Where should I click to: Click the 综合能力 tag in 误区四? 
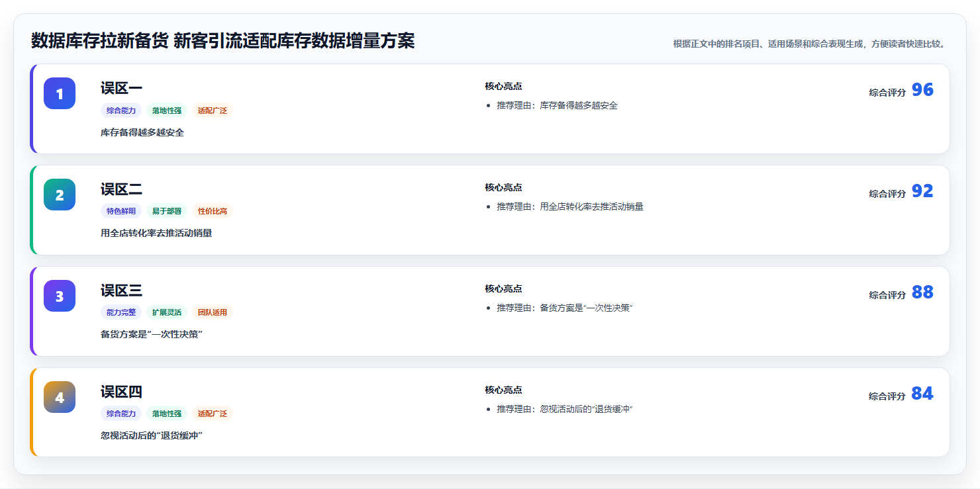[x=121, y=414]
